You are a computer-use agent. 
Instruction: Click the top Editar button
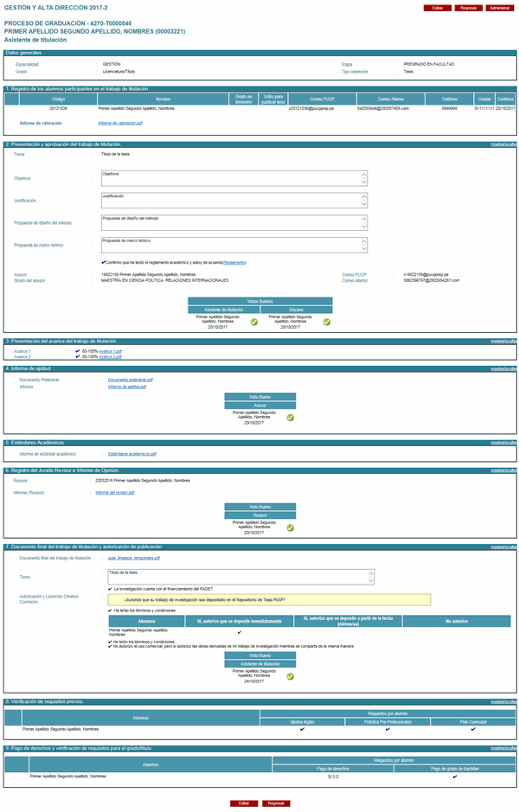[438, 9]
